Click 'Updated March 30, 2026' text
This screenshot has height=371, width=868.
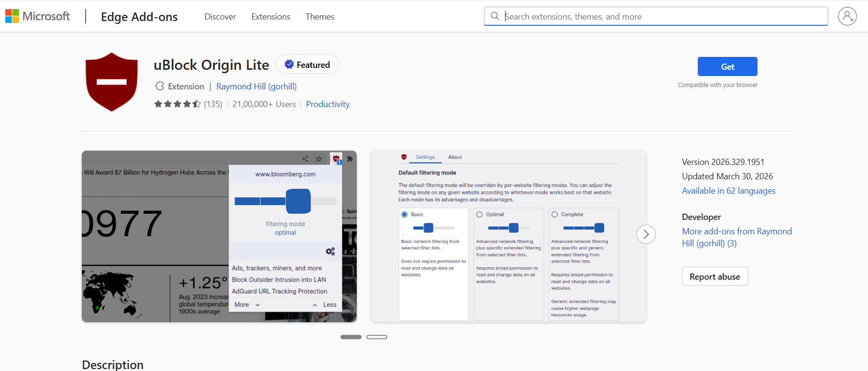point(727,176)
